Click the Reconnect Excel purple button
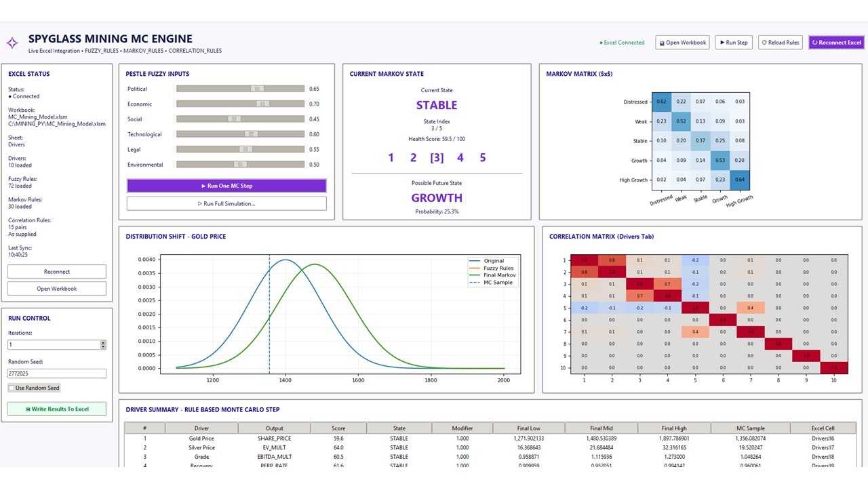868x488 pixels. pos(836,43)
